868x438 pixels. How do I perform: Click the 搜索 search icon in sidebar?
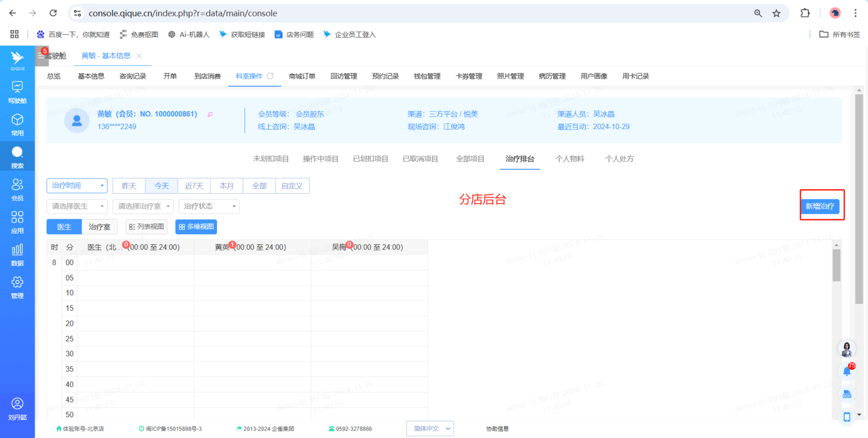click(x=17, y=156)
